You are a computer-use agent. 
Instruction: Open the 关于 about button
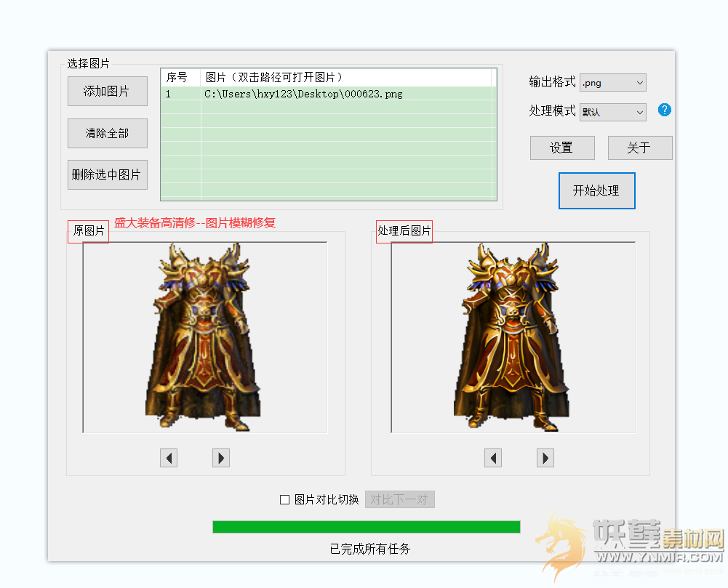(640, 148)
